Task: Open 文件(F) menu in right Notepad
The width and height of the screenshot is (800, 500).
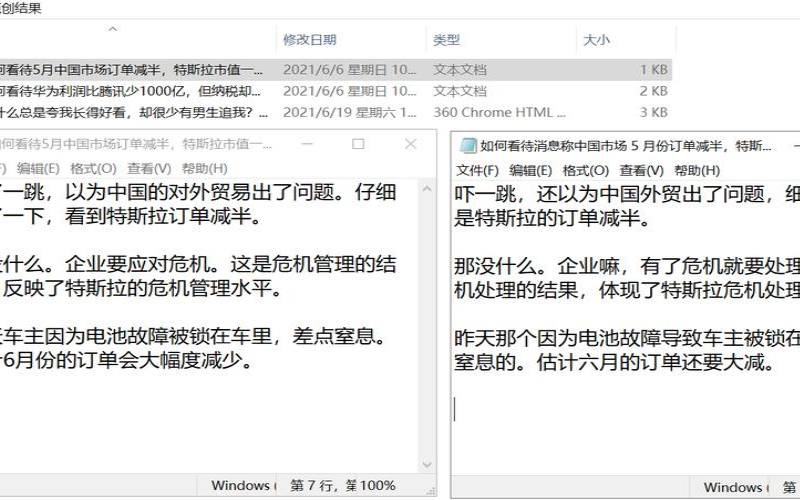Action: (478, 170)
